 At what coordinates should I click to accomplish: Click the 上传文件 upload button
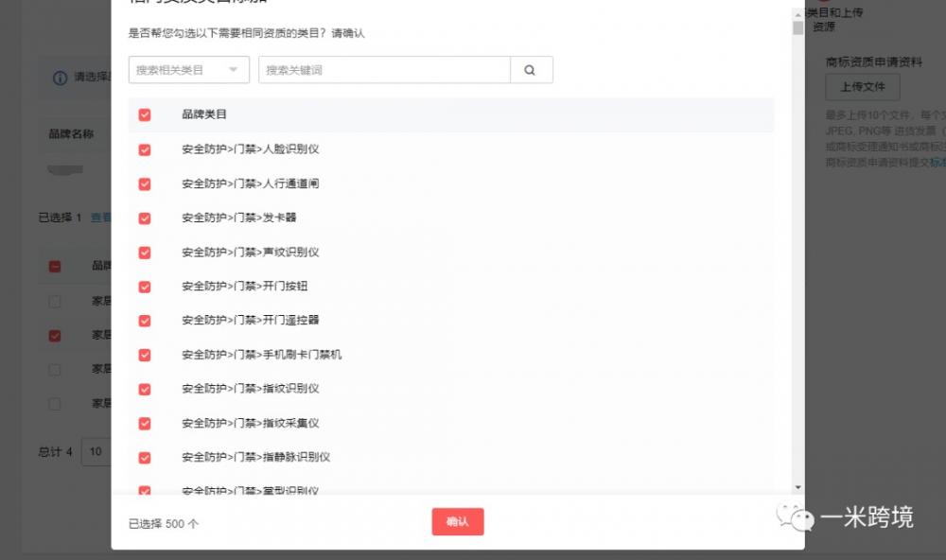[x=862, y=86]
